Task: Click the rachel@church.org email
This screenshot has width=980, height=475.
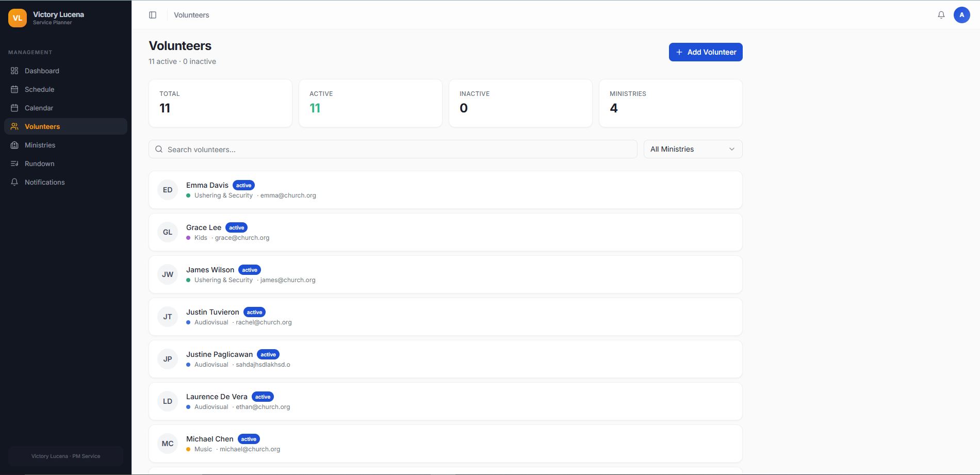Action: 264,322
